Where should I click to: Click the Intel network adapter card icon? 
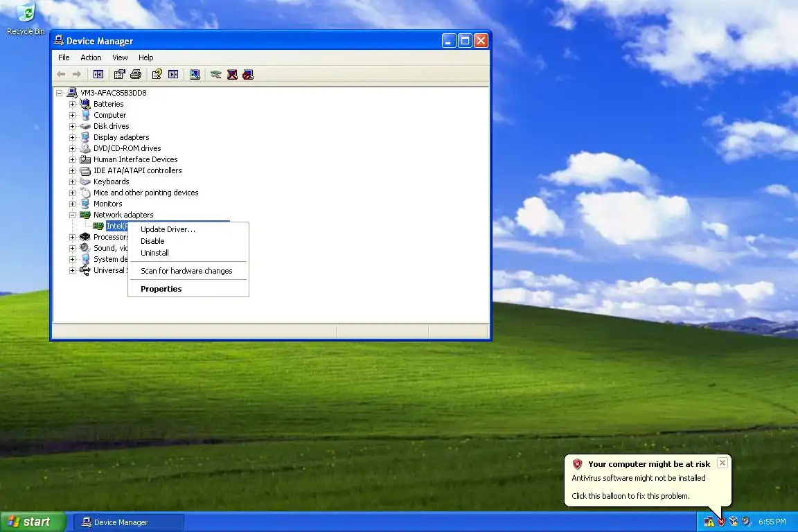click(98, 226)
